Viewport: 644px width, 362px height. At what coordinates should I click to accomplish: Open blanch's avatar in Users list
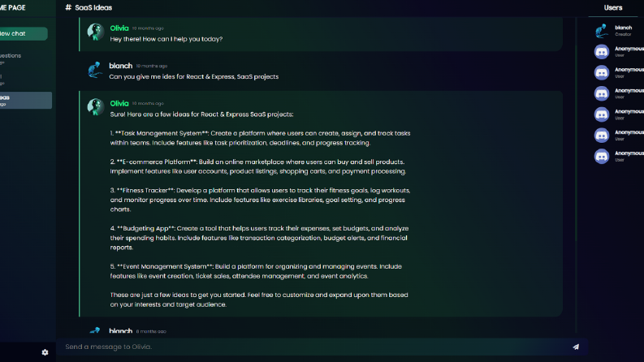tap(602, 31)
